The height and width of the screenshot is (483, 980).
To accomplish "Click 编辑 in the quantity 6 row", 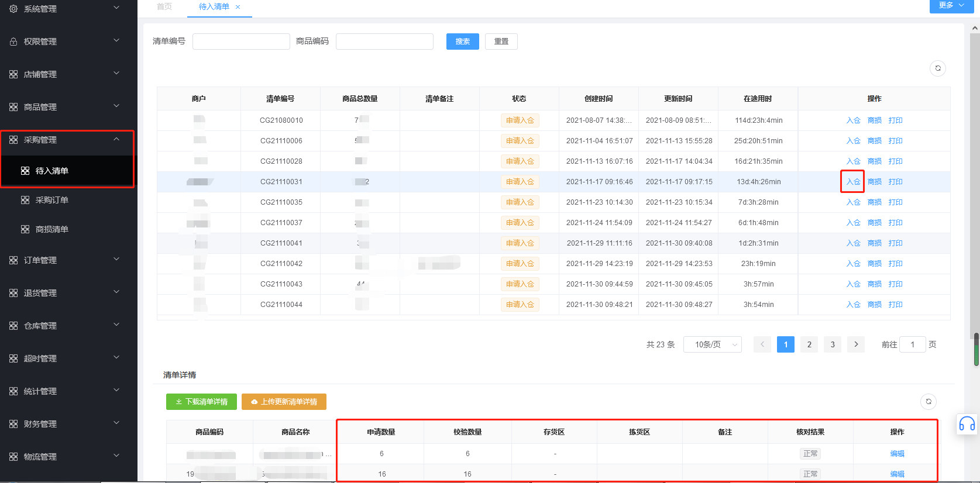I will (897, 454).
